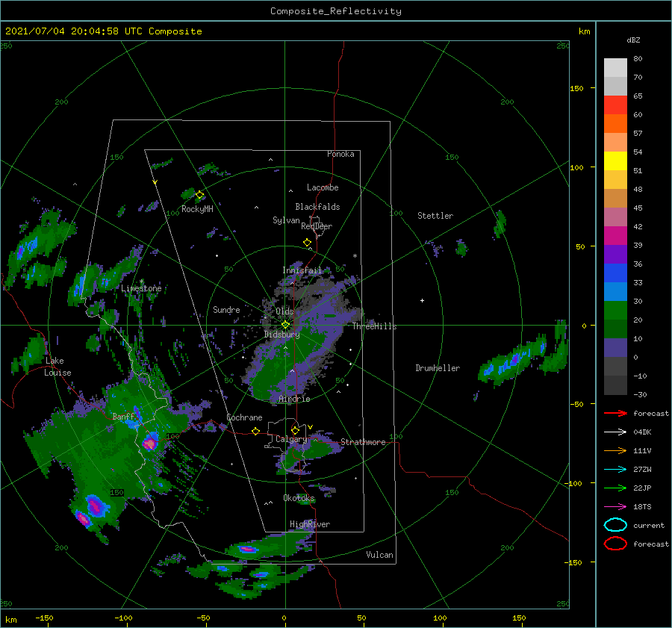This screenshot has height=628, width=672.
Task: Click the Cochrane city label
Action: coord(244,417)
